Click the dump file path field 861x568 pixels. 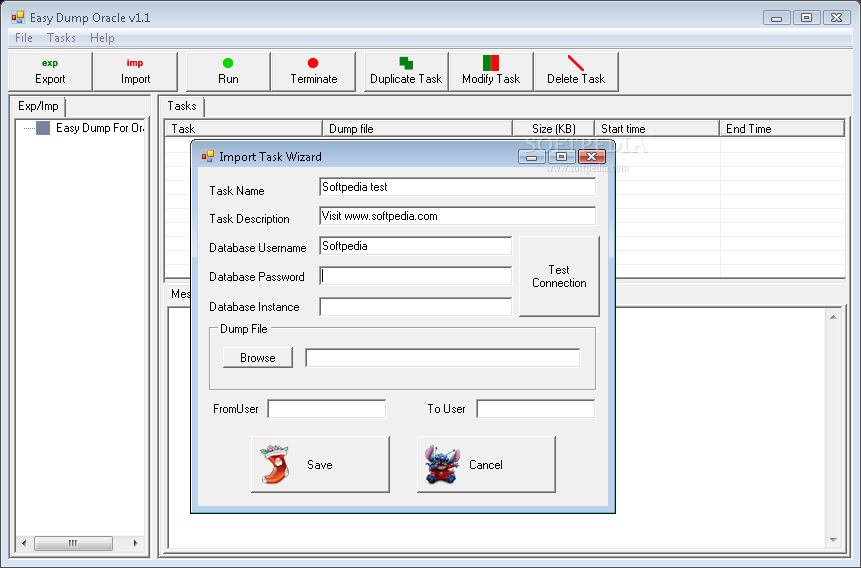point(443,358)
